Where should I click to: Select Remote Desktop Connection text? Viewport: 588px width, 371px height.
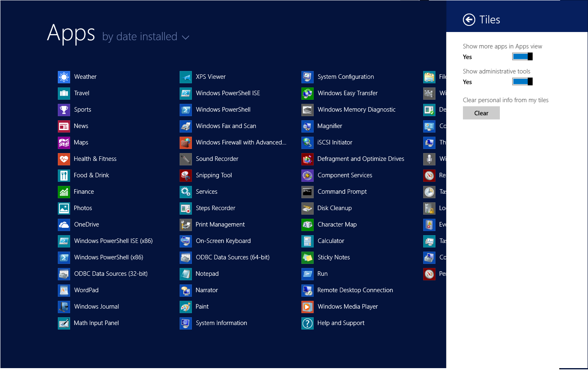pyautogui.click(x=355, y=290)
